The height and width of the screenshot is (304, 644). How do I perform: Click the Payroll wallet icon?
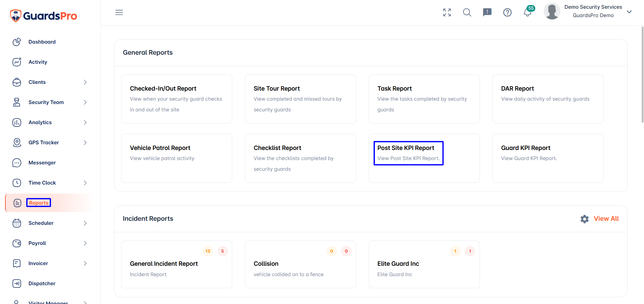pyautogui.click(x=17, y=243)
